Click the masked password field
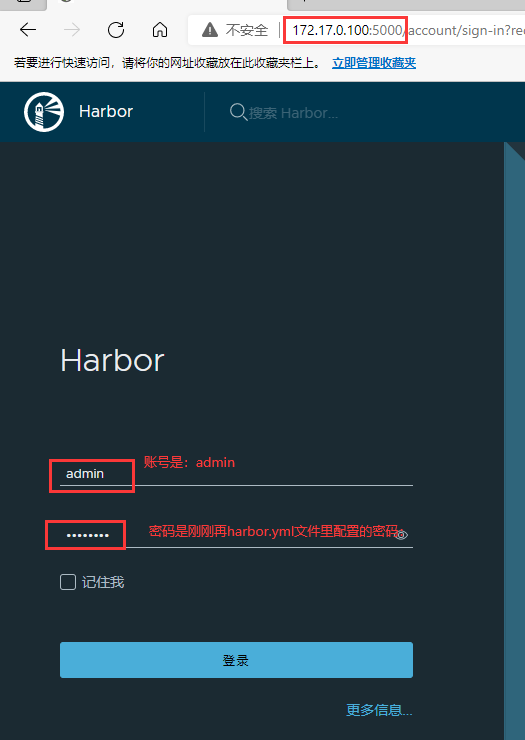Screen dimensions: 525x740 [236, 535]
